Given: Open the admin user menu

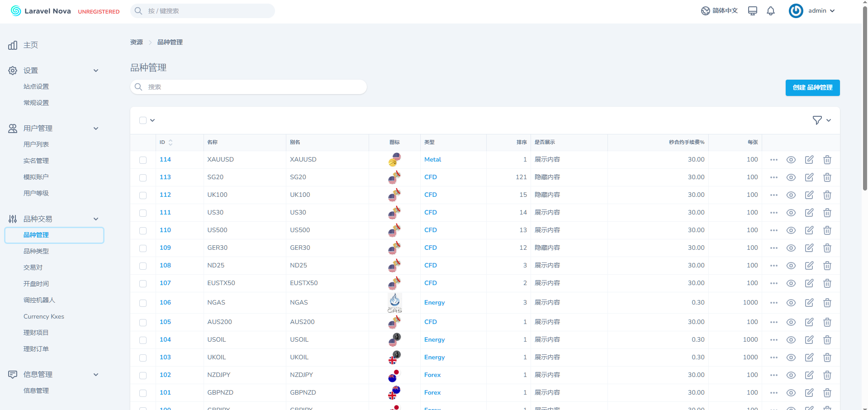Looking at the screenshot, I should [x=812, y=11].
